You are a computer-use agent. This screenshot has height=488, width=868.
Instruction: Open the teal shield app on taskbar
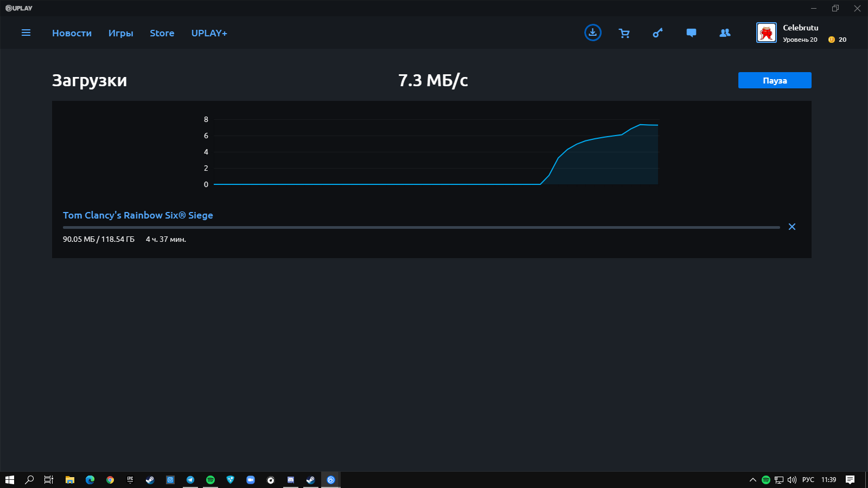pyautogui.click(x=231, y=480)
